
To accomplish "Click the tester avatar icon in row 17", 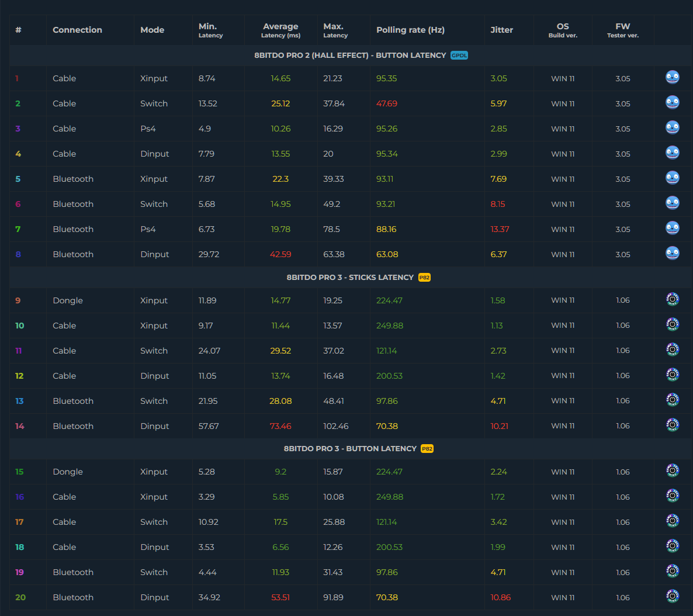I will tap(672, 521).
